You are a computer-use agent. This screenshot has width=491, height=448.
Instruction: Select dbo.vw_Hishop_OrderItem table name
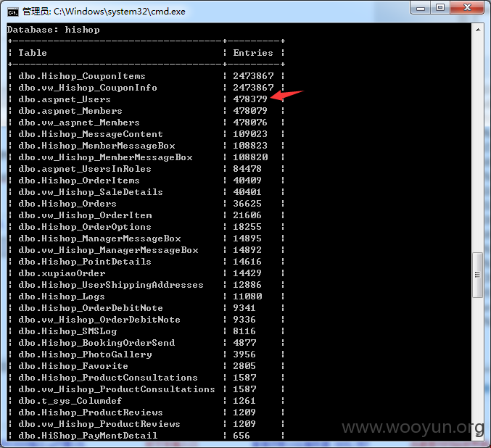(x=85, y=215)
